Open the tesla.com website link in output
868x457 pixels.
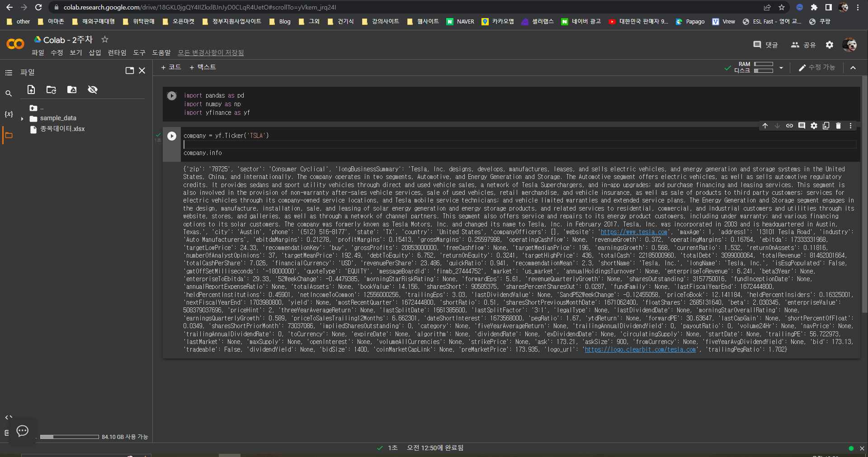pyautogui.click(x=634, y=232)
